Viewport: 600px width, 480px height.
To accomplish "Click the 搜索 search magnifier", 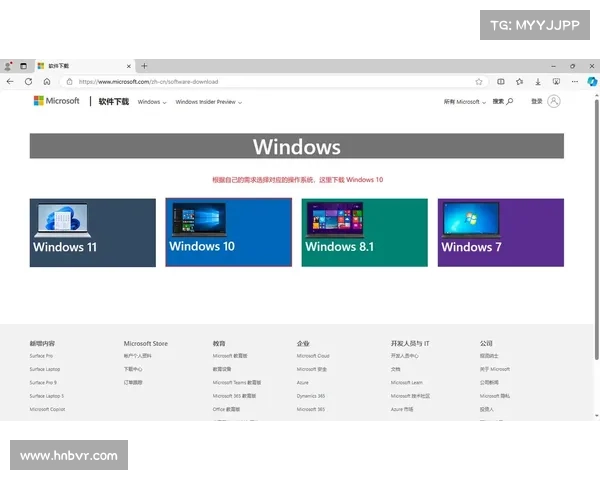I will tap(502, 101).
